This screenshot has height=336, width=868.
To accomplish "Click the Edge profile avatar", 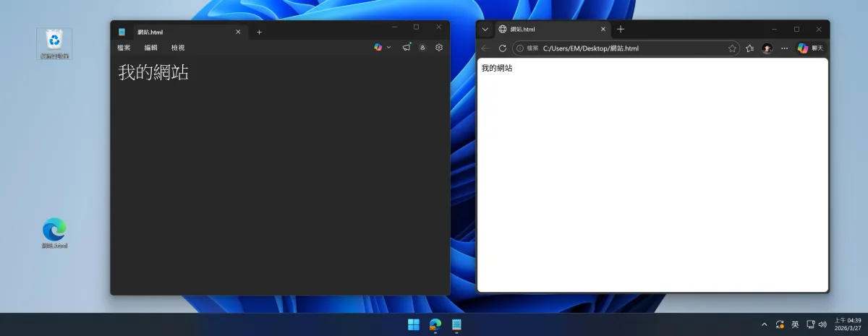I will pos(767,48).
